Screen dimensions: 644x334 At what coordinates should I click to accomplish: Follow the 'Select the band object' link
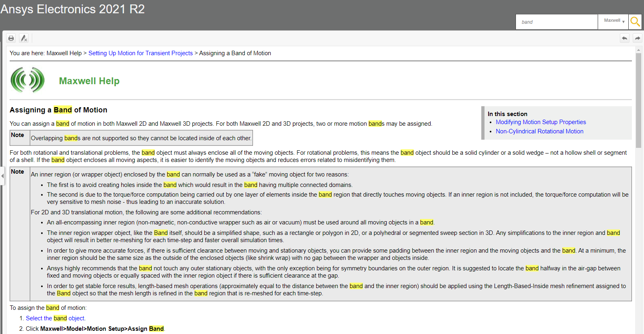pyautogui.click(x=55, y=318)
